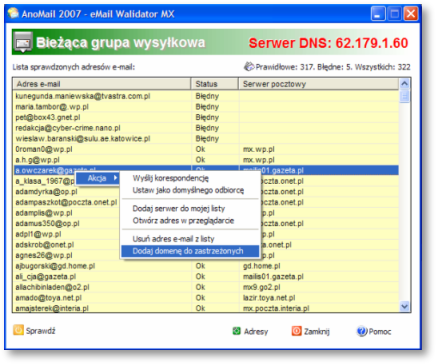Choose Otwórz adres w przeglądarce
The width and height of the screenshot is (436, 364).
click(183, 221)
